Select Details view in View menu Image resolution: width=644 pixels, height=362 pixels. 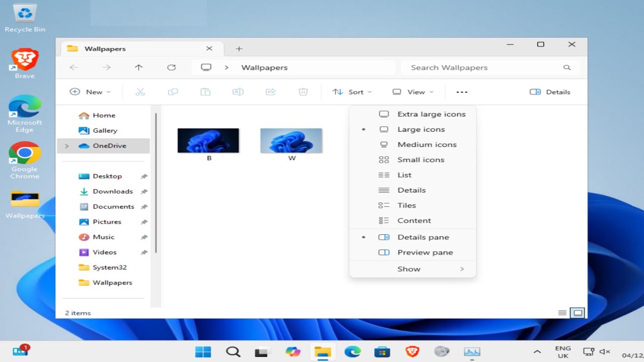[x=413, y=190]
